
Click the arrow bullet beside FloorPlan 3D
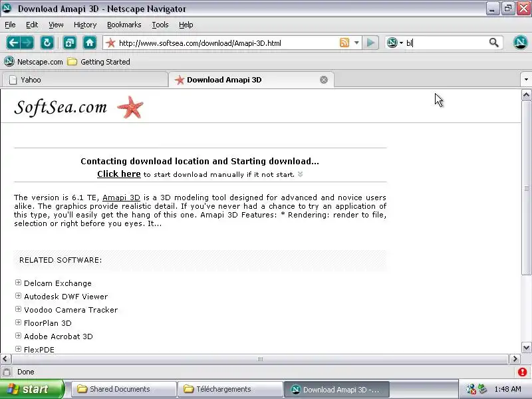(19, 322)
